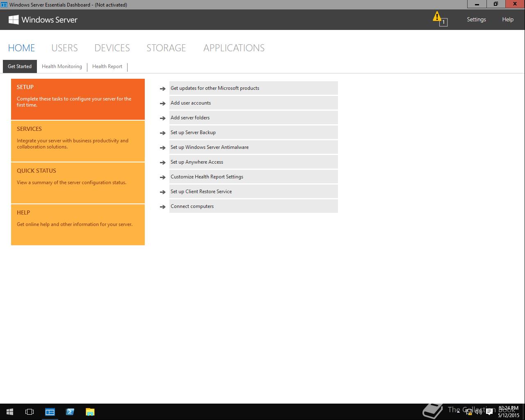
Task: Open the Action Center notification icon
Action: point(489,412)
